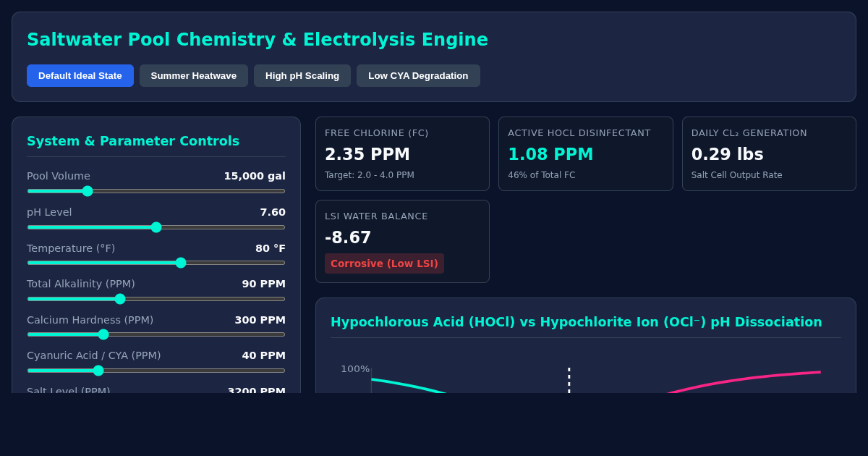Adjust the pH Level slider handle
The width and height of the screenshot is (868, 456).
(156, 227)
